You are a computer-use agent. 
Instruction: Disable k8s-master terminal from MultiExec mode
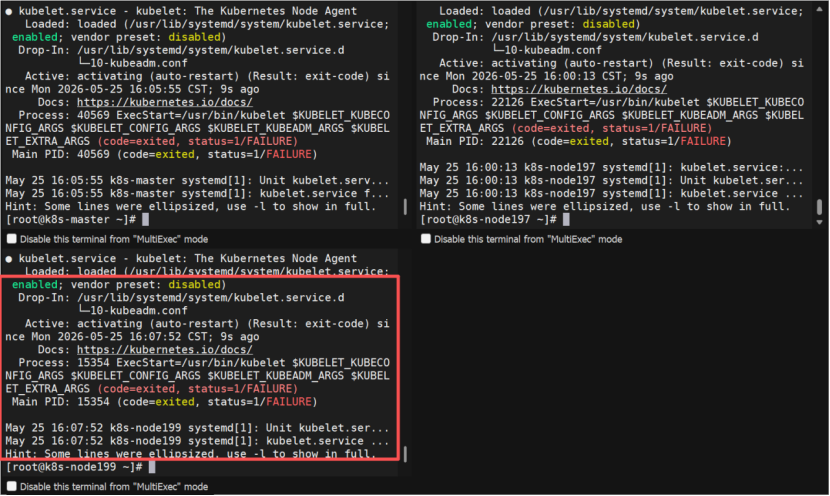[12, 239]
